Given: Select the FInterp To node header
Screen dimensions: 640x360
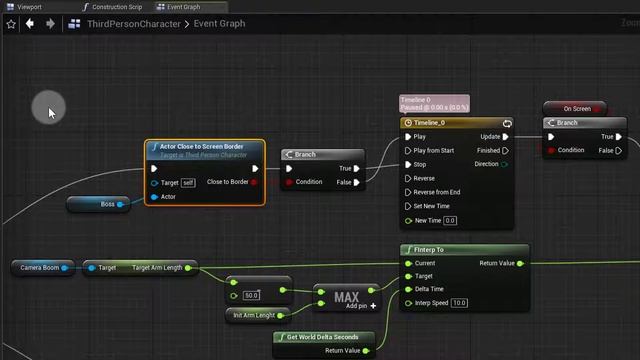Looking at the screenshot, I should pyautogui.click(x=465, y=249).
